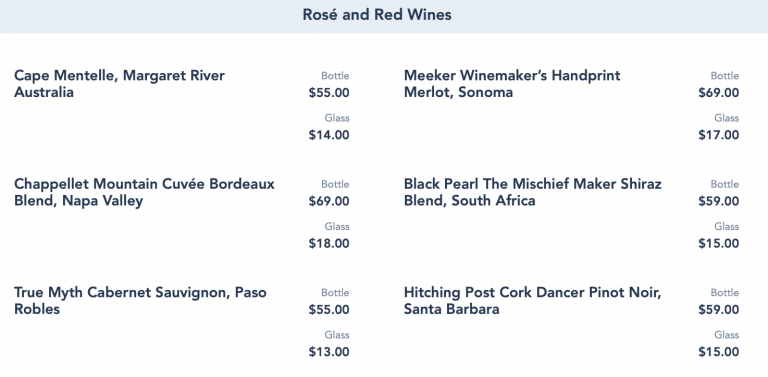Choose True Myth Cabernet Sauvignon, Paso Robles
This screenshot has height=377, width=768.
click(x=140, y=301)
